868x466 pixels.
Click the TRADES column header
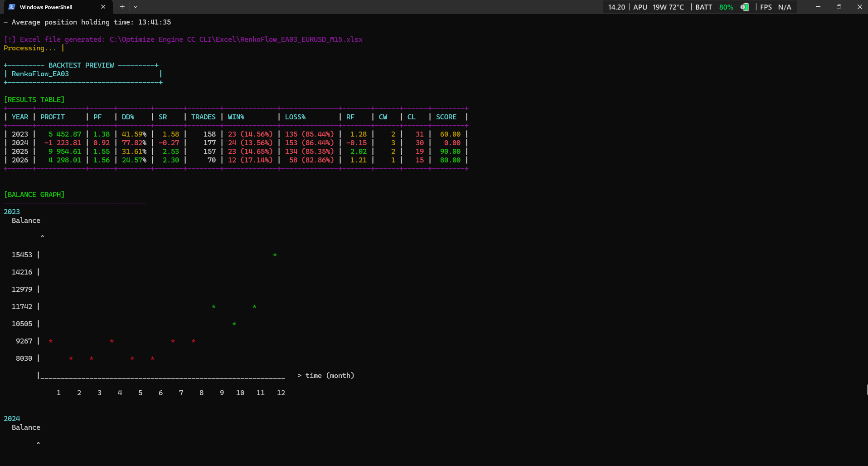[204, 117]
